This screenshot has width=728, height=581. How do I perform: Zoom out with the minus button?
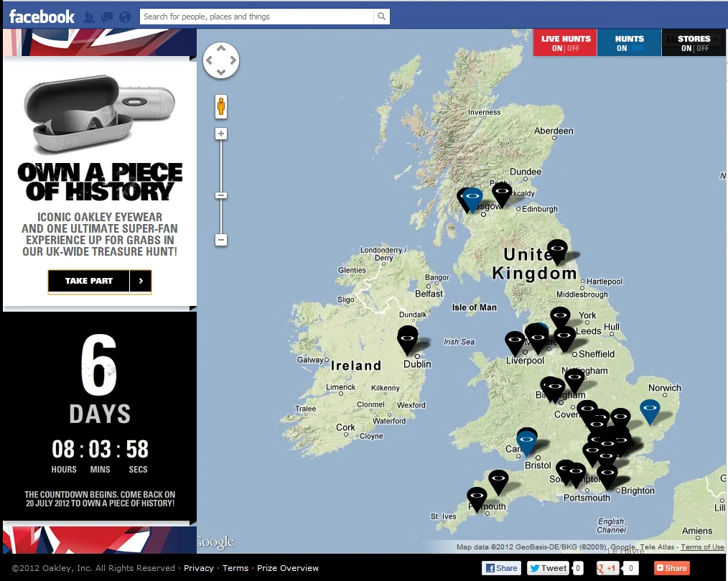(221, 240)
